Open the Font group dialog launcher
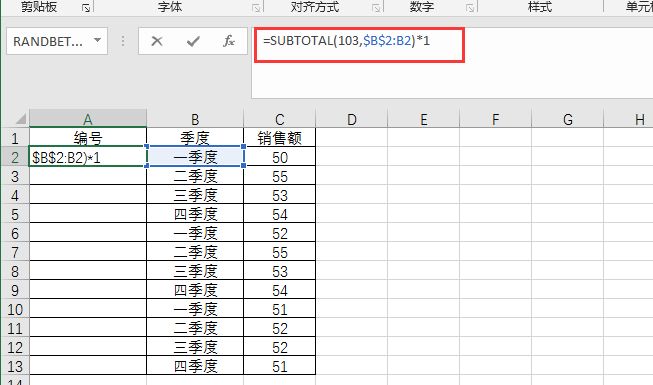 (x=256, y=8)
